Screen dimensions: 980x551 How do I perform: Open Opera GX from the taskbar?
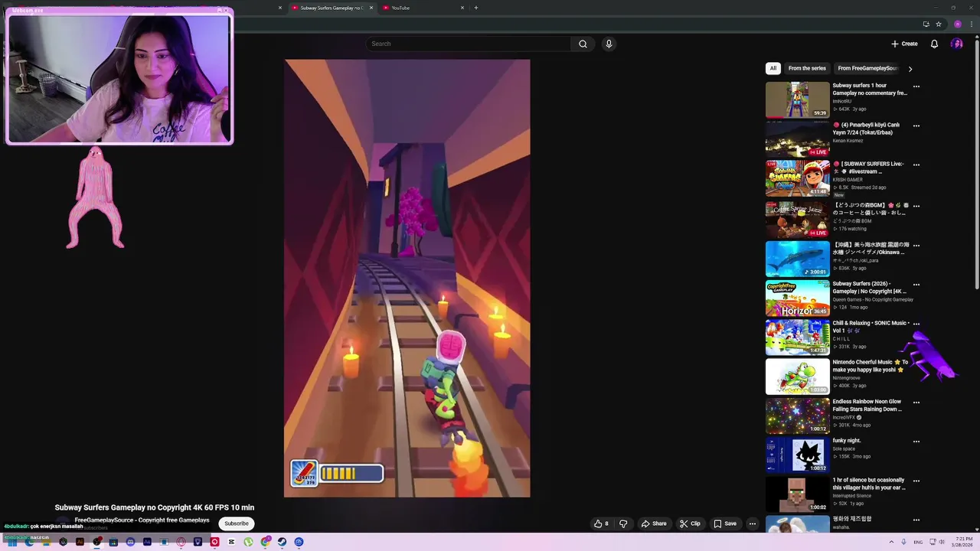point(180,542)
